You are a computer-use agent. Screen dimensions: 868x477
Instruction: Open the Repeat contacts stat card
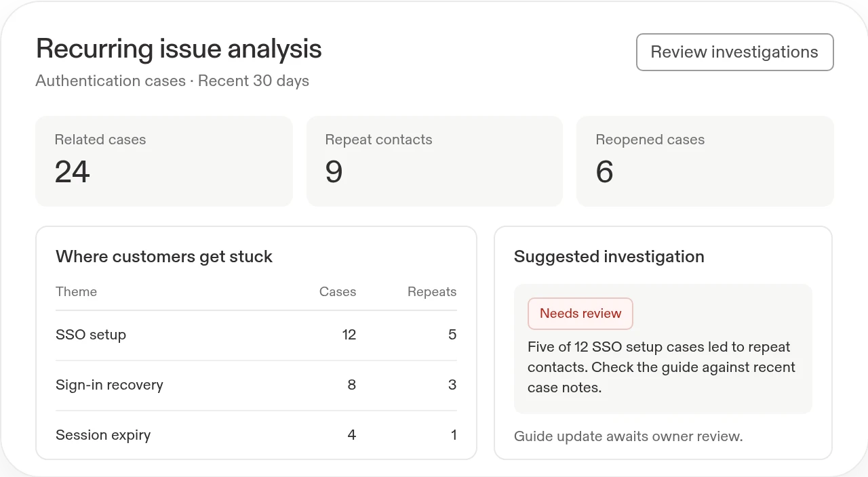click(x=435, y=161)
